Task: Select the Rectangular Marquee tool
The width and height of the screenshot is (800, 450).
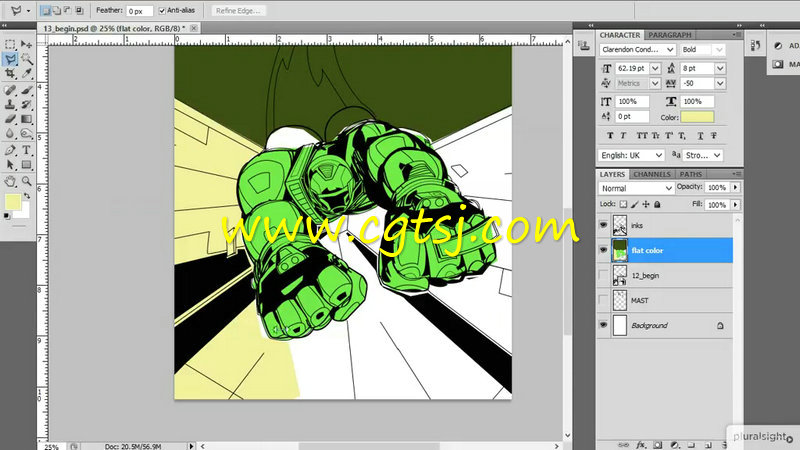Action: [10, 44]
